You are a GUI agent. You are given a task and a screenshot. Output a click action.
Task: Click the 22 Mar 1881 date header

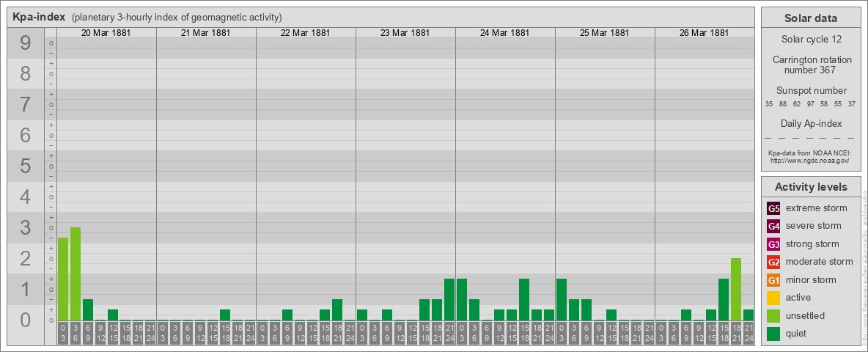coord(305,33)
